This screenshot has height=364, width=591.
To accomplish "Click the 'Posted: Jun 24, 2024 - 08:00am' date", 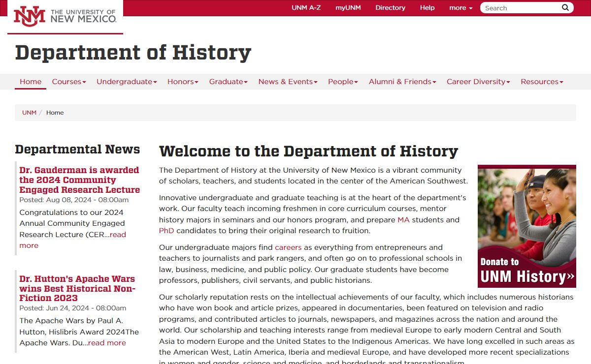I will (73, 308).
